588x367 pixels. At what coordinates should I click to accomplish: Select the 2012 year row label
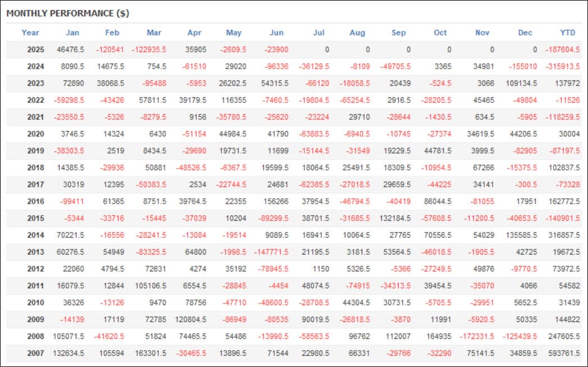pos(35,269)
